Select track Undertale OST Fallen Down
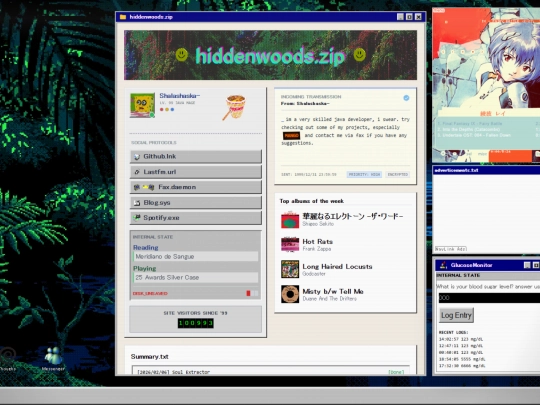The image size is (540, 405). pos(474,135)
